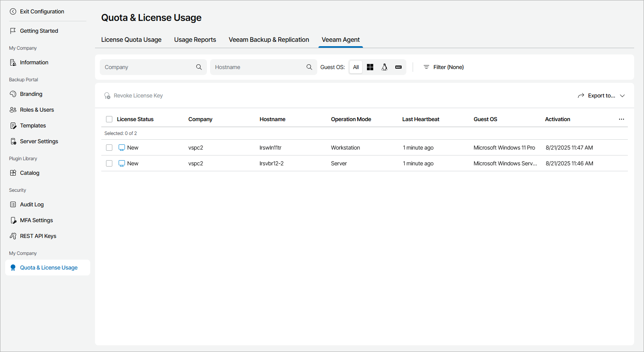Sort by Operation Mode column header
Image resolution: width=644 pixels, height=352 pixels.
click(x=351, y=119)
